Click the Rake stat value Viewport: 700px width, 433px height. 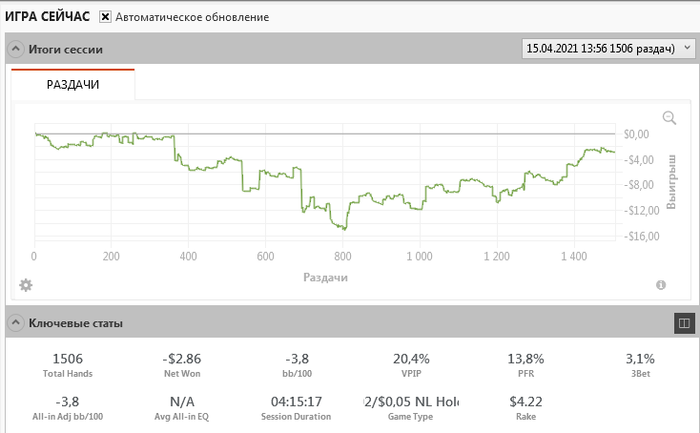527,402
